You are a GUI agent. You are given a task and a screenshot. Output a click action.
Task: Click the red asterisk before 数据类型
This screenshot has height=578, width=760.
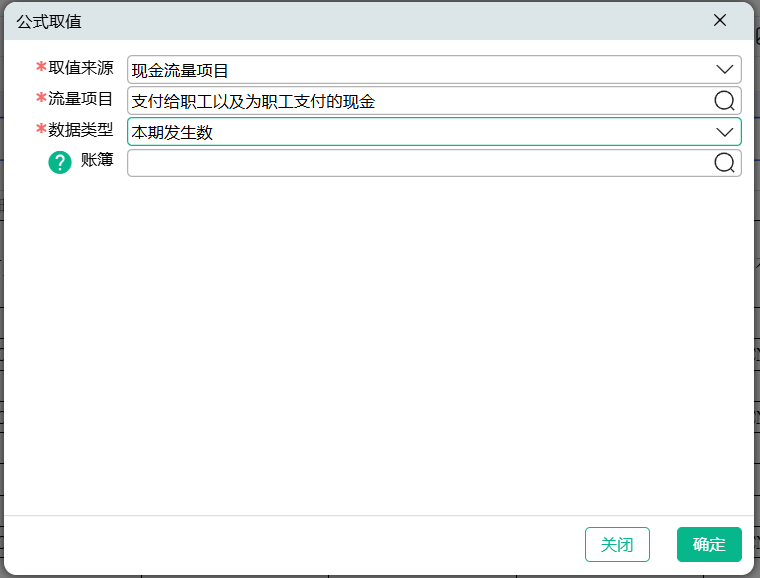pos(41,130)
